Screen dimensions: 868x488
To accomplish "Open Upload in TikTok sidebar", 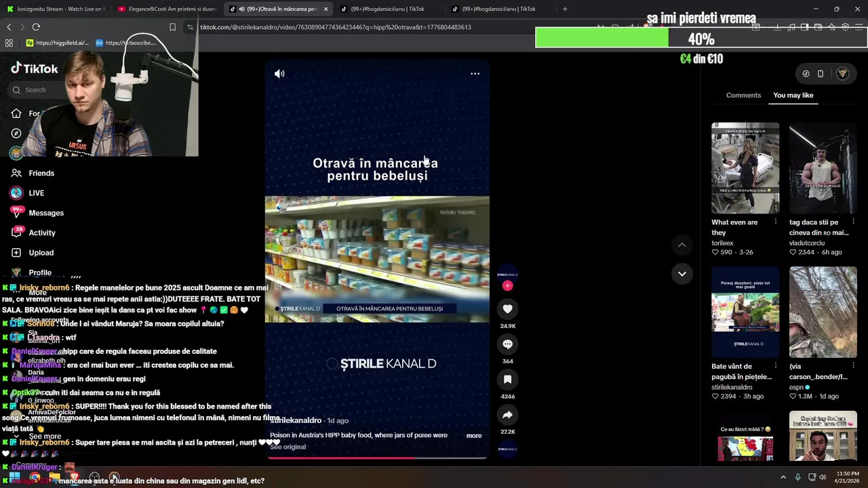I will point(32,253).
